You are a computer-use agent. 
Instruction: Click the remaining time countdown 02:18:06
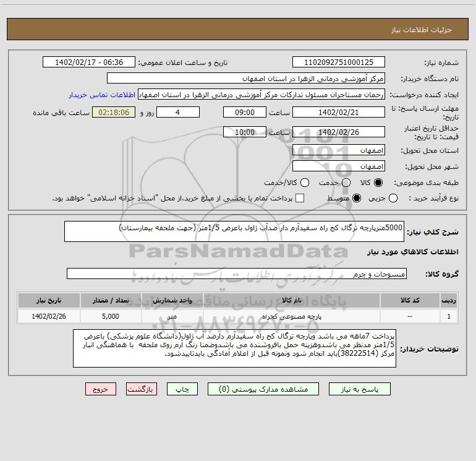tap(114, 113)
